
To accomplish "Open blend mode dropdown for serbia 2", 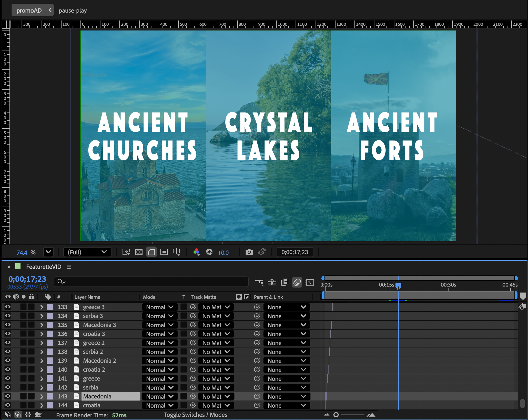I will (160, 352).
